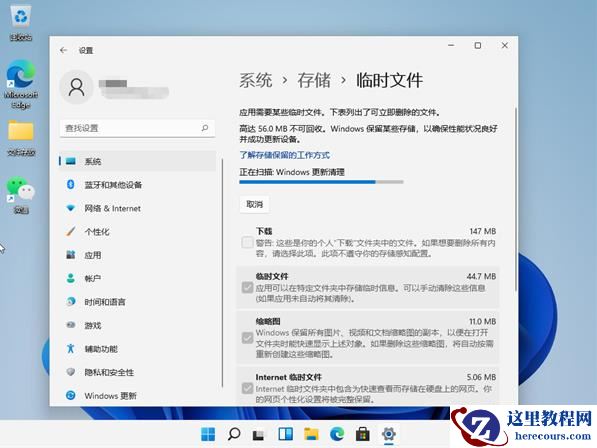Viewport: 597px width, 448px height.
Task: Click the Settings gear in the taskbar
Action: click(388, 434)
